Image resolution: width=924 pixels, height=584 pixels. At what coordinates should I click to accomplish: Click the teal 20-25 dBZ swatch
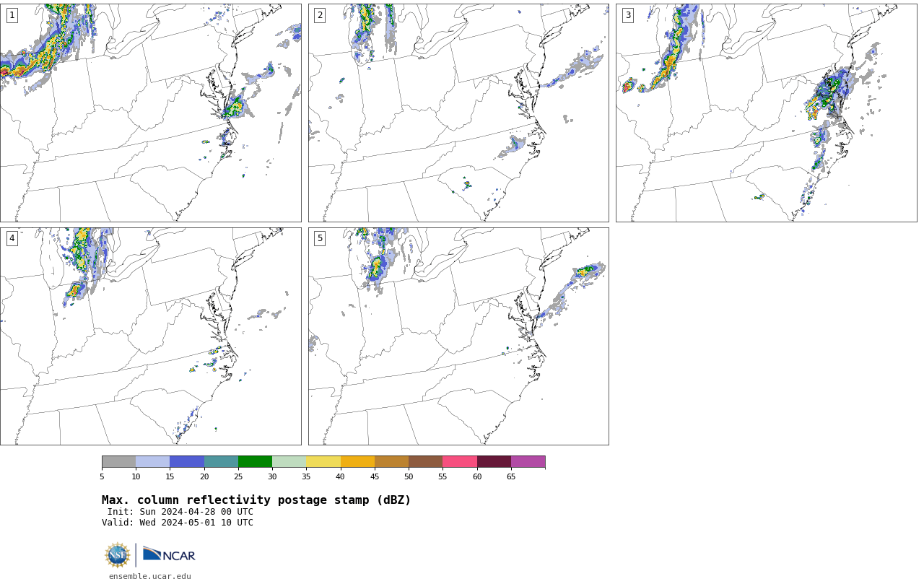pos(221,462)
